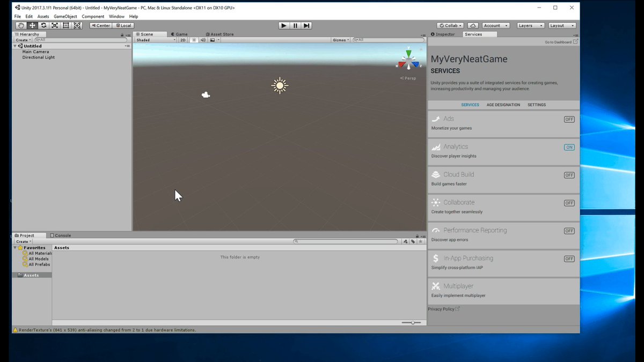
Task: Switch to the Game tab
Action: point(179,34)
